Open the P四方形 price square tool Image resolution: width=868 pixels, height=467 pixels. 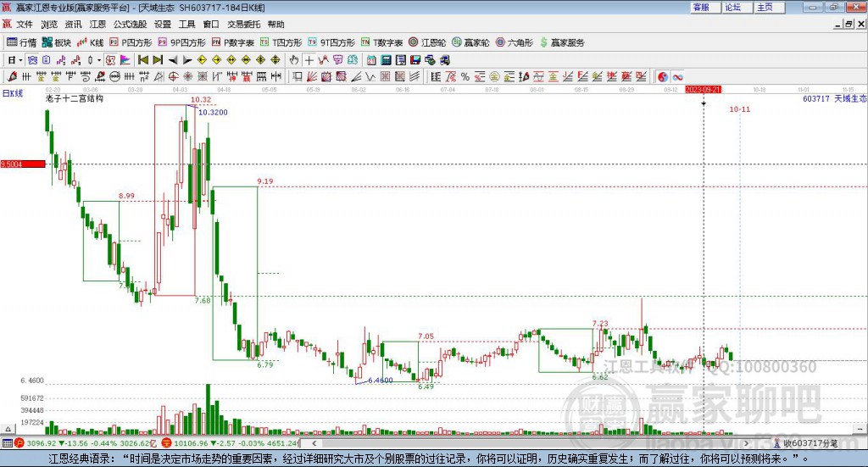coord(131,42)
